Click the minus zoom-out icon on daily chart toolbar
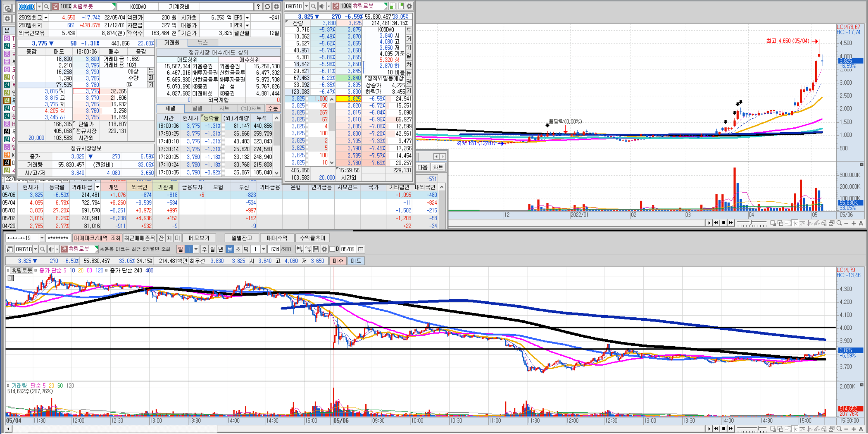This screenshot has width=868, height=434. tap(847, 223)
